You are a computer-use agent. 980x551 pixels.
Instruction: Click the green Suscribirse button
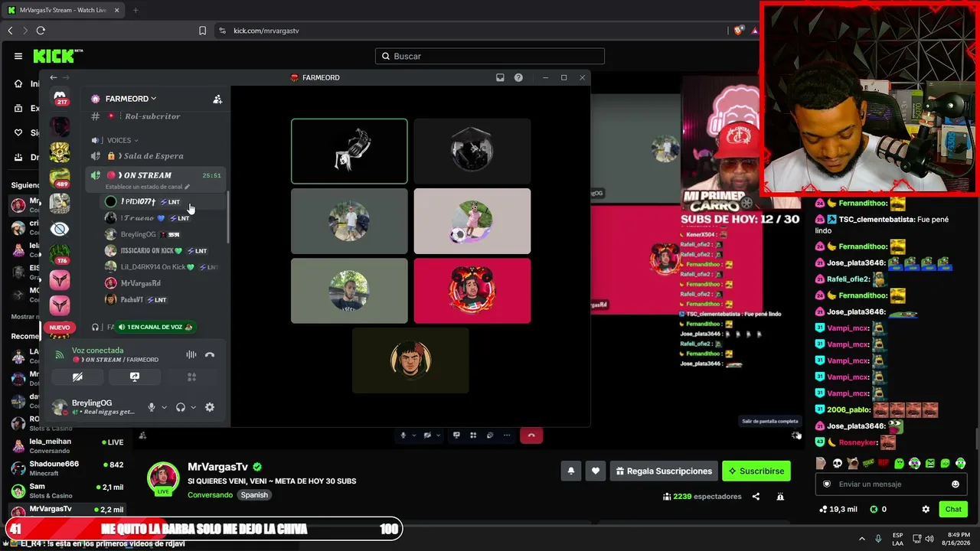[756, 471]
